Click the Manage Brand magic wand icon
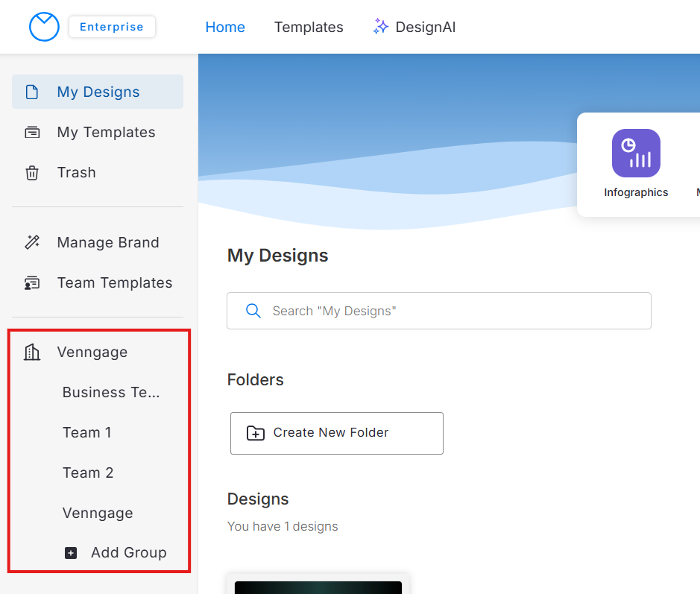This screenshot has height=594, width=700. click(32, 243)
